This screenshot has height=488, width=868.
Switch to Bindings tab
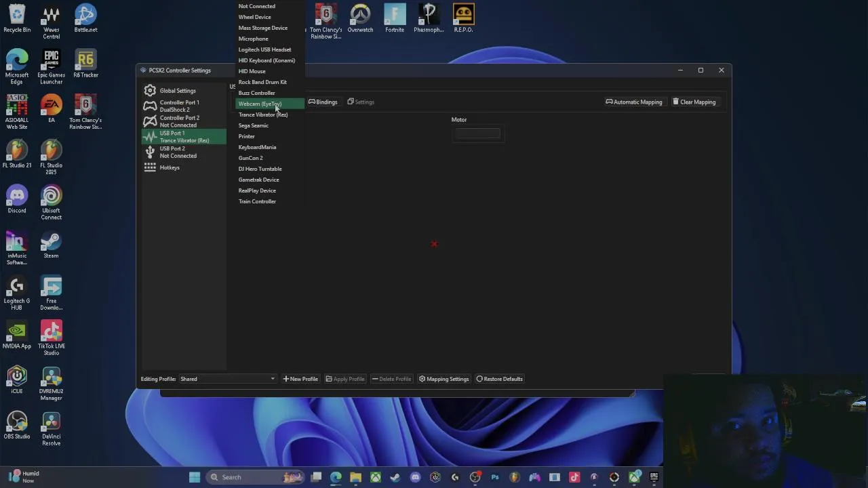pos(323,102)
